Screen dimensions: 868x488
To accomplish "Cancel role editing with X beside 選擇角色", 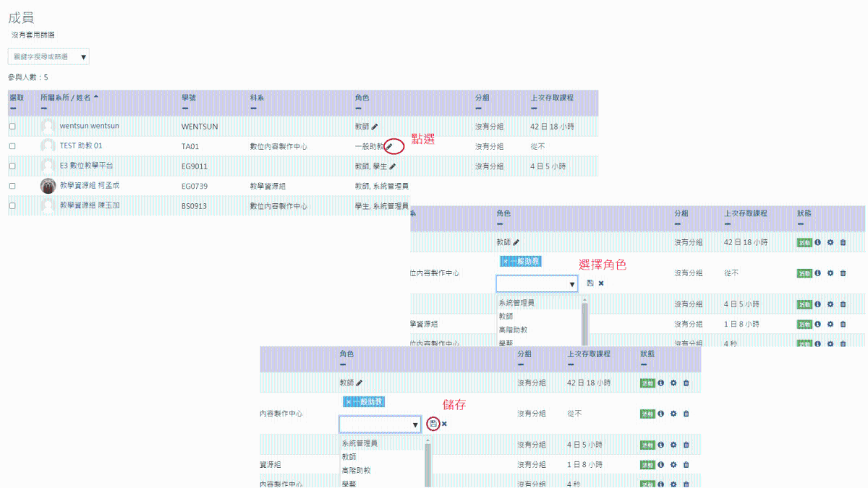I will (x=601, y=283).
